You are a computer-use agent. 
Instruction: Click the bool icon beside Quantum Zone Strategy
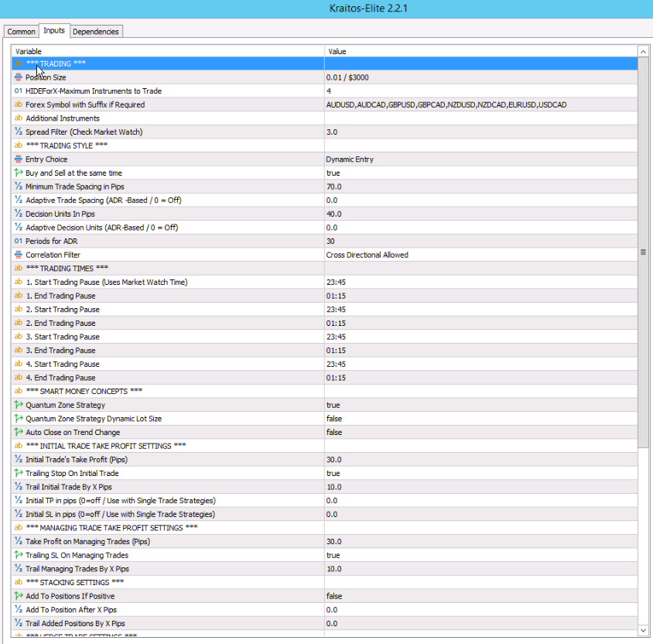(19, 405)
